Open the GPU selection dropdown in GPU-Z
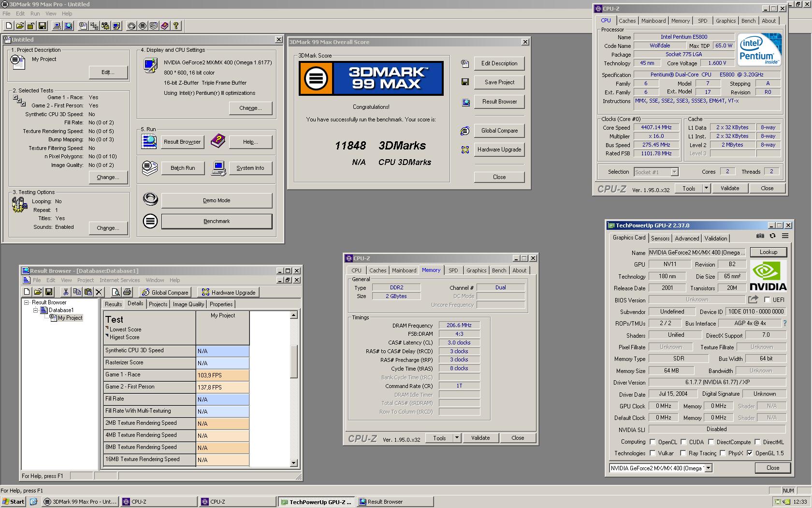812x508 pixels. pos(709,468)
